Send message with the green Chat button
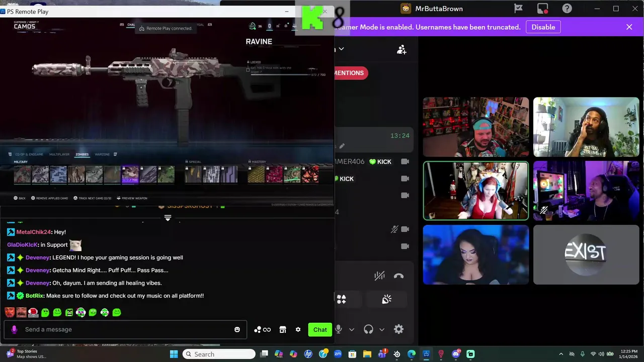 pos(320,329)
